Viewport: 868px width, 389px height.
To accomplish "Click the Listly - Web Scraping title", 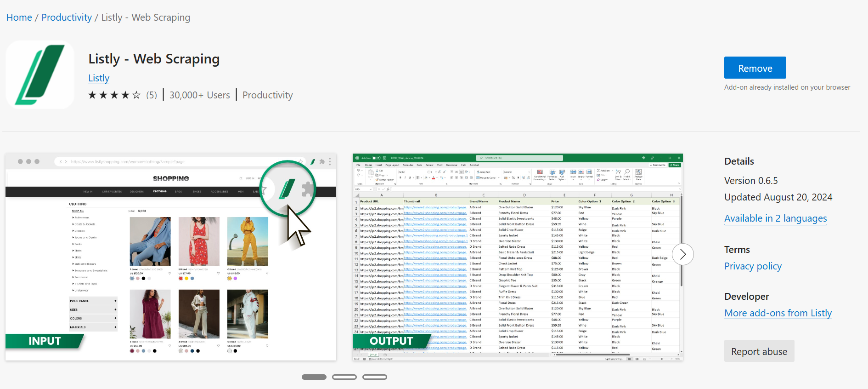I will coord(154,59).
